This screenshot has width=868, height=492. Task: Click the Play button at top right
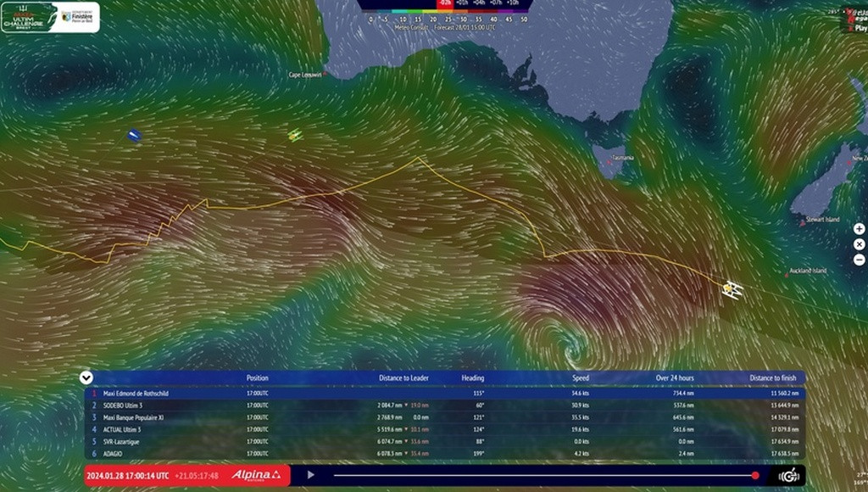(x=860, y=28)
